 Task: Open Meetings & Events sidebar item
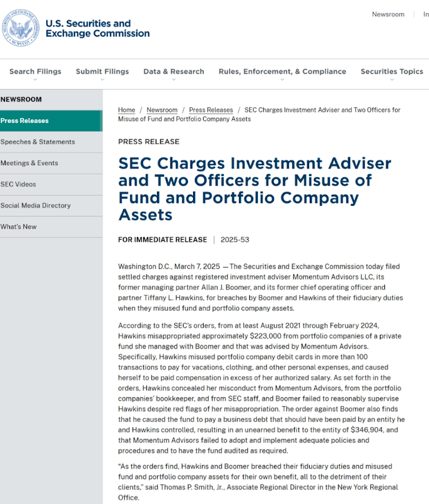(x=51, y=163)
